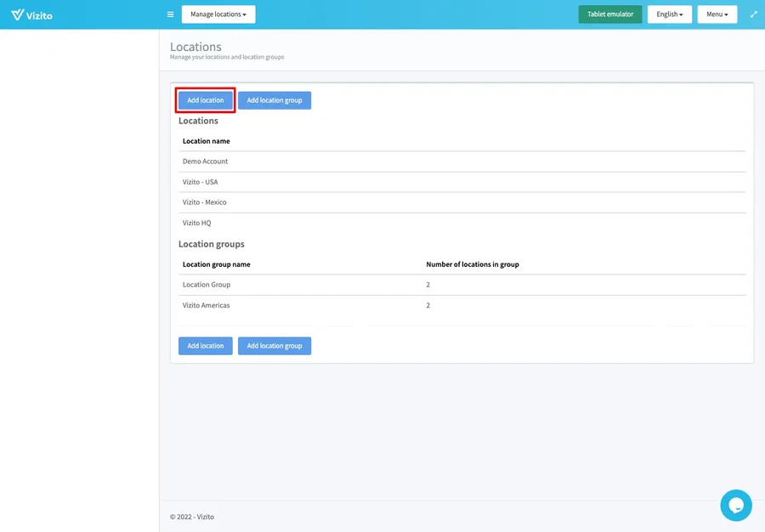This screenshot has height=532, width=765.
Task: Open the Vizito - USA location
Action: click(x=201, y=182)
